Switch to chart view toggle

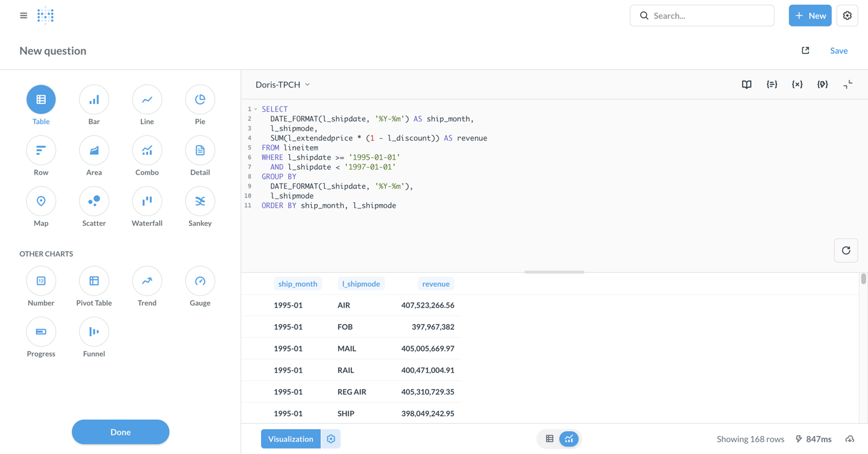pyautogui.click(x=568, y=439)
